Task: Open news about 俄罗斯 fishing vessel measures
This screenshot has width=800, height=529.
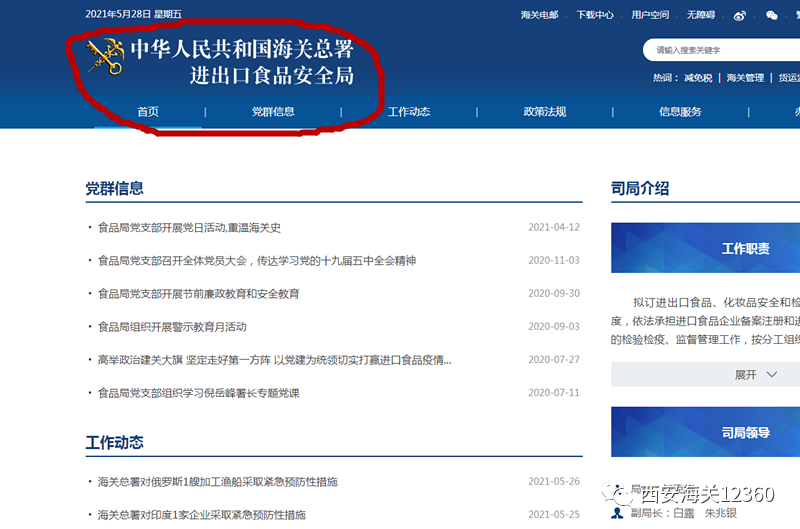Action: tap(217, 482)
